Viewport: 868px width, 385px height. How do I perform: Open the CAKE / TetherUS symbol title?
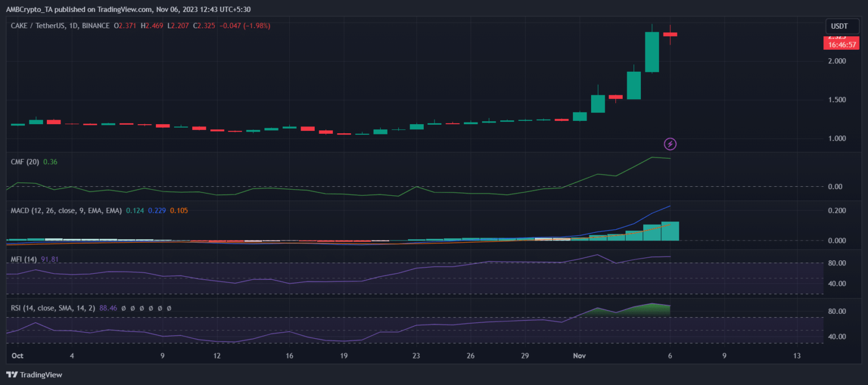[37, 25]
